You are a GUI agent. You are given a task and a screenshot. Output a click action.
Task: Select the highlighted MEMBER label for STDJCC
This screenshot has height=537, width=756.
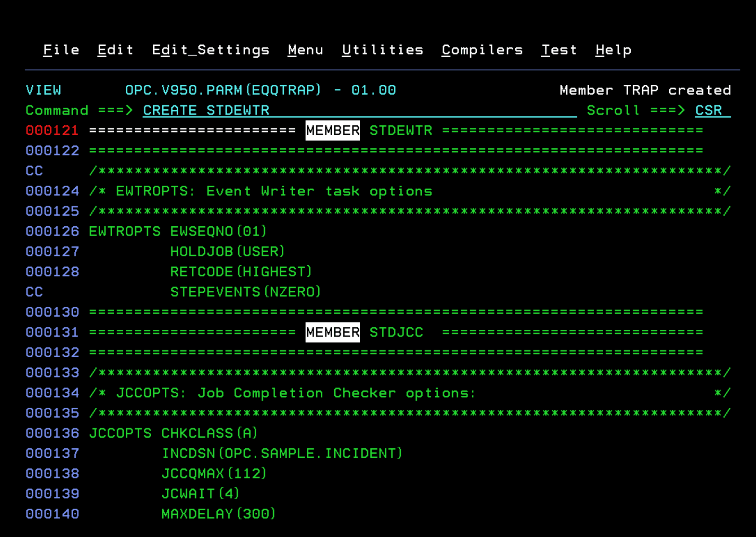(332, 332)
